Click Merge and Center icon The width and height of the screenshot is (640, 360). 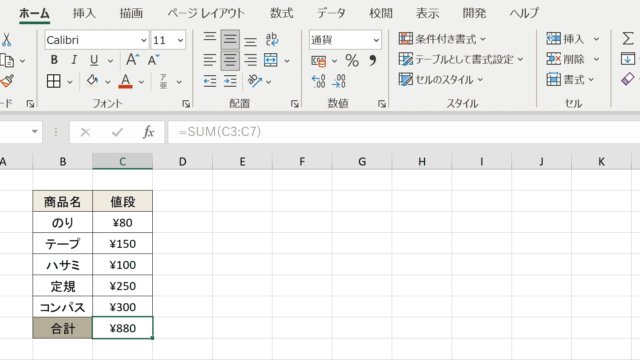pyautogui.click(x=271, y=60)
